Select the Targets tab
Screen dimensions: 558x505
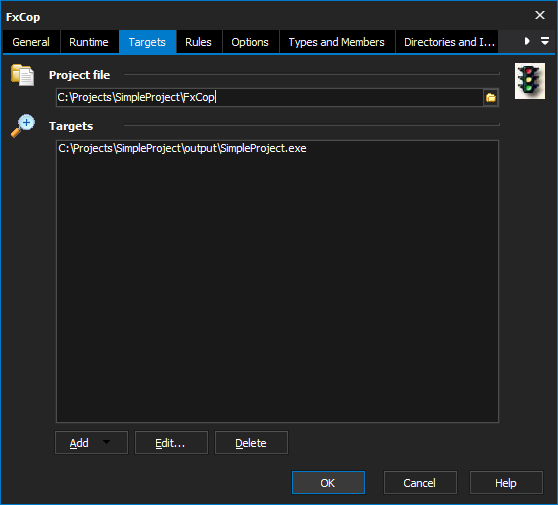click(147, 42)
